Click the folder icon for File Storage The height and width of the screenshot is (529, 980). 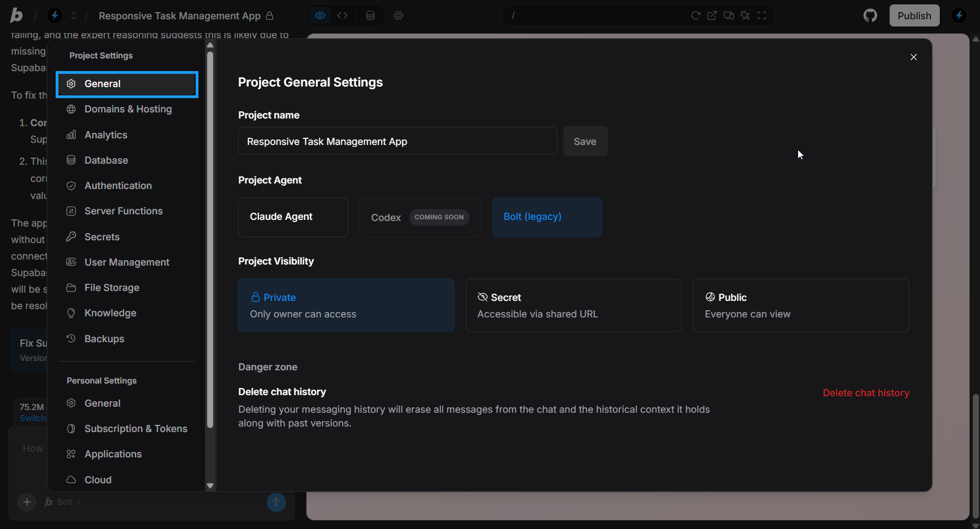point(71,288)
